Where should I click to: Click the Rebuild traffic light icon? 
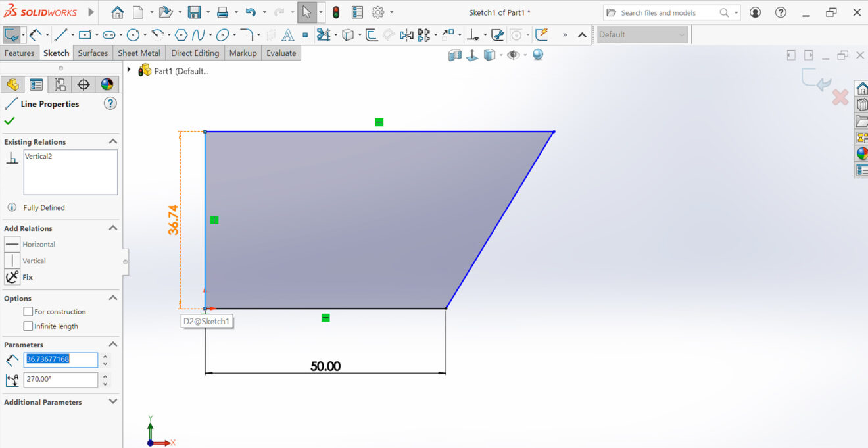[x=335, y=12]
